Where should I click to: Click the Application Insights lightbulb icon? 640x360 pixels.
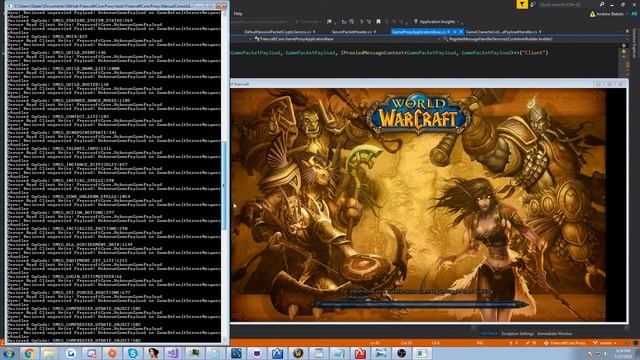(x=416, y=22)
